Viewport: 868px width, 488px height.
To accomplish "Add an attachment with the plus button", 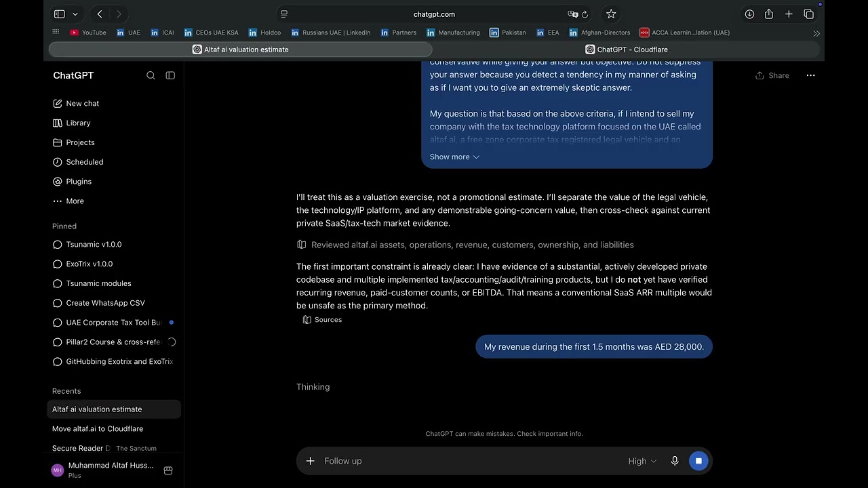I will [x=310, y=461].
